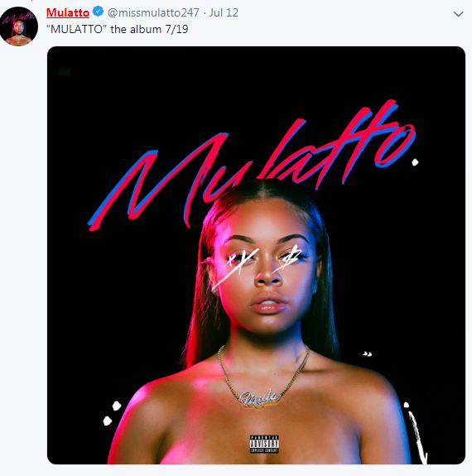
Task: Open the Jul 12 timestamp permalink
Action: 224,12
